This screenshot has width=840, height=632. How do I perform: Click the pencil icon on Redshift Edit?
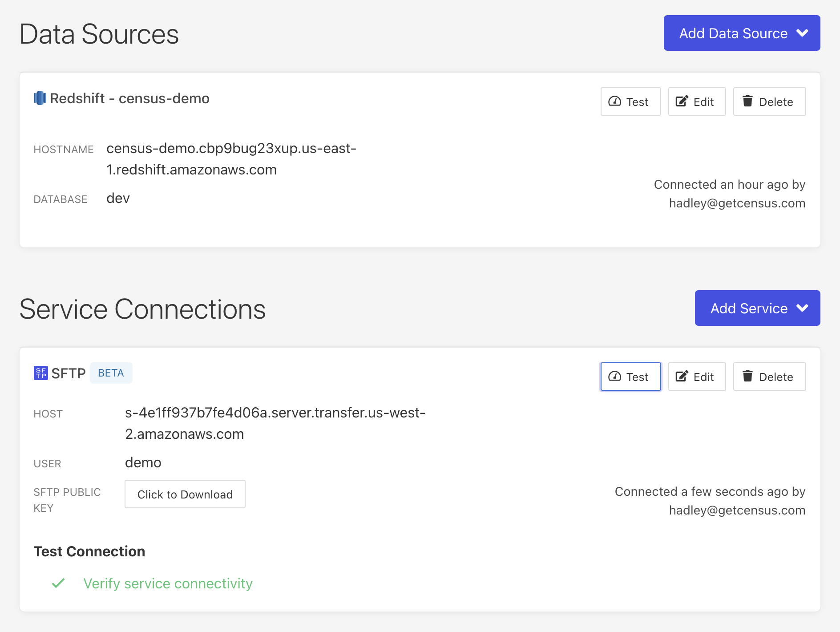click(x=682, y=101)
